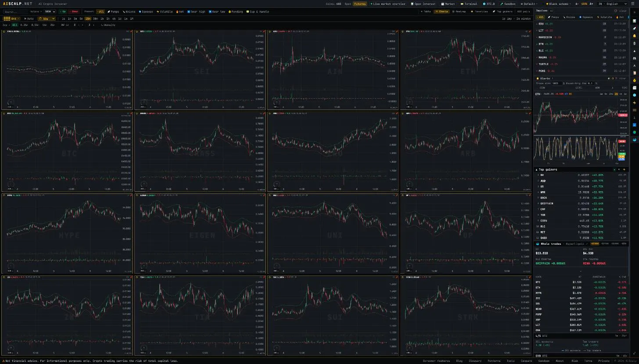Toggle the Up direction filter
639x364 pixels.
pyautogui.click(x=62, y=11)
